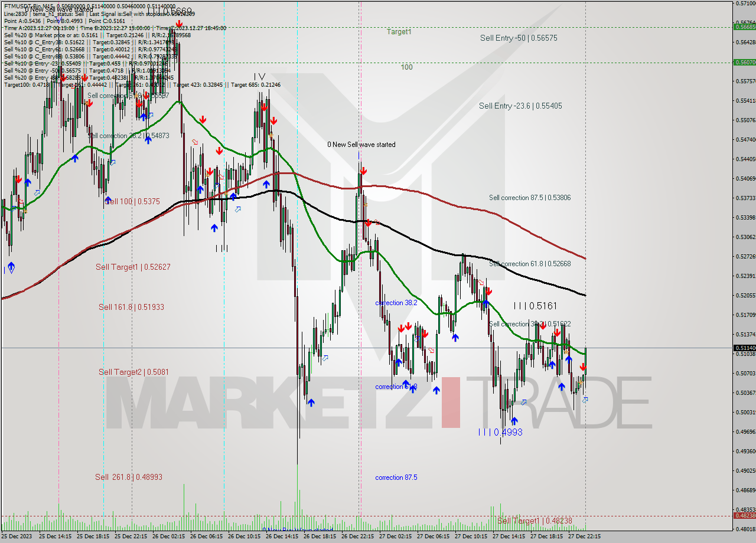Image resolution: width=756 pixels, height=543 pixels.
Task: Click red price tag 0.48238 on axis
Action: [744, 515]
